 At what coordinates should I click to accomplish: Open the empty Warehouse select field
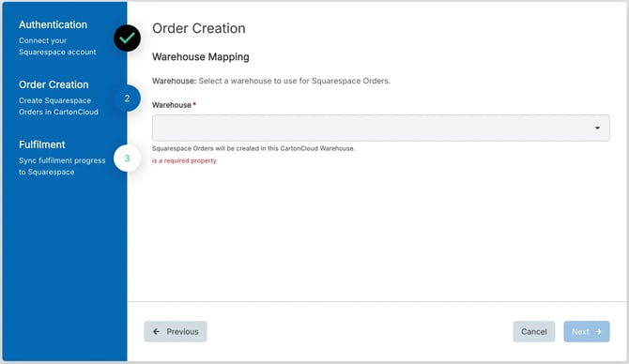click(381, 128)
